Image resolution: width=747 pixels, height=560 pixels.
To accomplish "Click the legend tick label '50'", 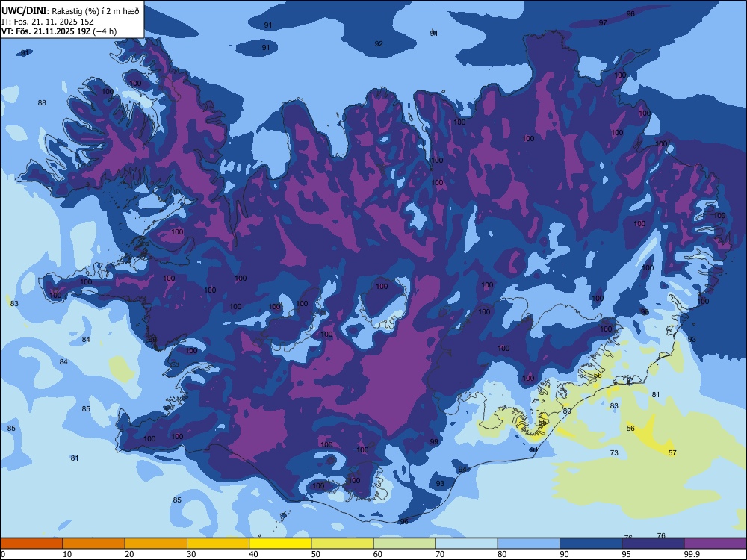I will point(316,554).
